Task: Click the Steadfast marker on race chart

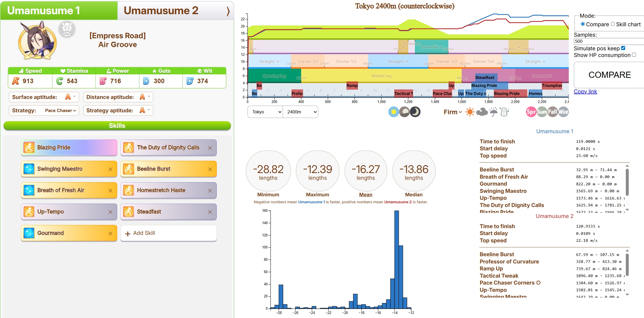Action: pos(486,77)
